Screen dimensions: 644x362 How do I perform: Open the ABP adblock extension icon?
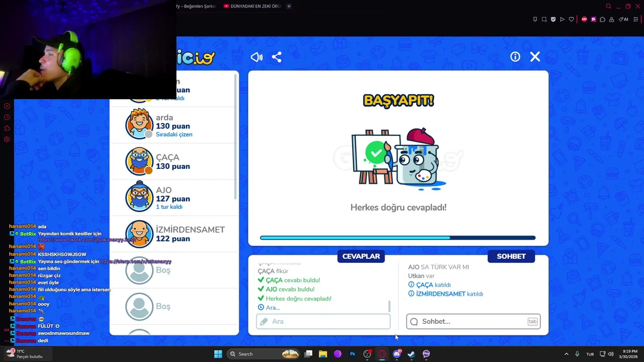[584, 19]
